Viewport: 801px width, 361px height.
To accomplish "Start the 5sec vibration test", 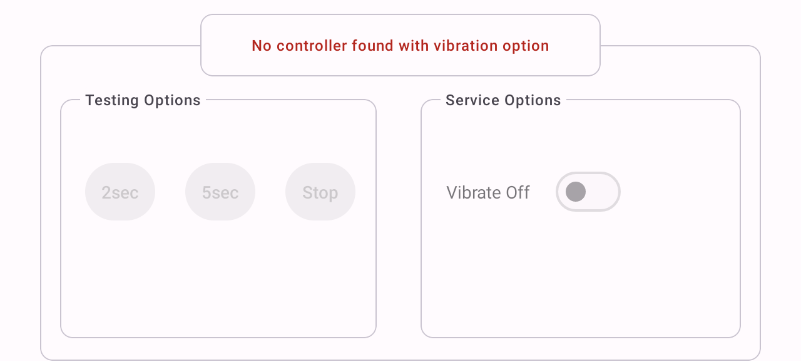I will [220, 192].
